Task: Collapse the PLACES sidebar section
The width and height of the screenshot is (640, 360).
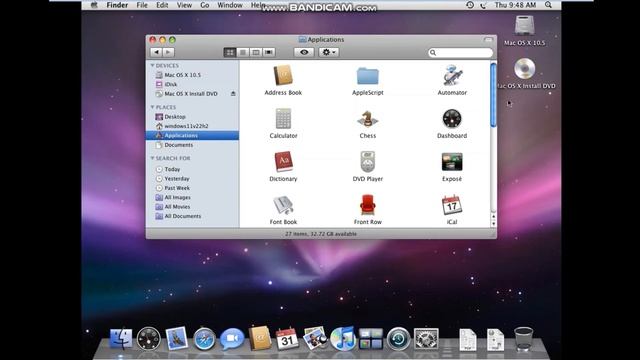Action: [152, 107]
